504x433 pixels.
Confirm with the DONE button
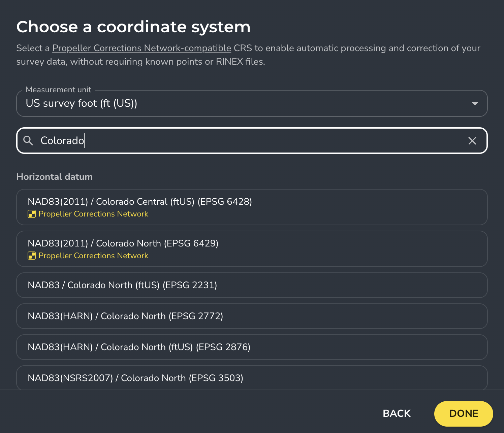464,413
